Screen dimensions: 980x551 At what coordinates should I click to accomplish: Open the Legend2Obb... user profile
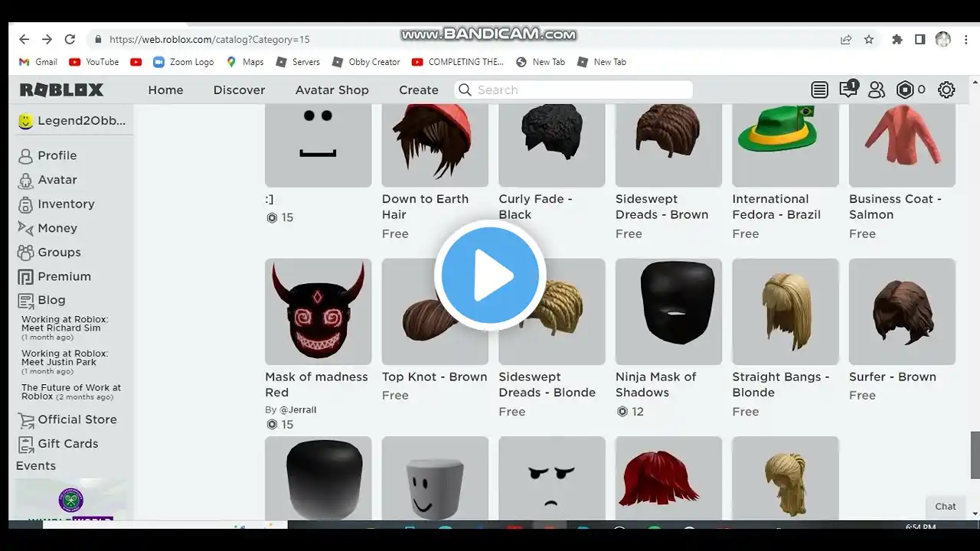[72, 121]
